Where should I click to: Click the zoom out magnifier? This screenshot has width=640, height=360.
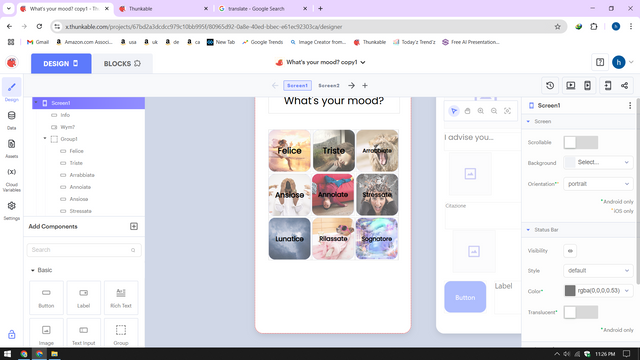[494, 111]
